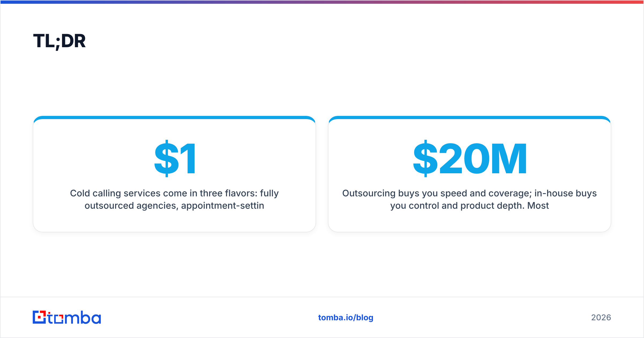Click "appointment-settin" truncated text line
The image size is (644, 338).
click(x=222, y=206)
